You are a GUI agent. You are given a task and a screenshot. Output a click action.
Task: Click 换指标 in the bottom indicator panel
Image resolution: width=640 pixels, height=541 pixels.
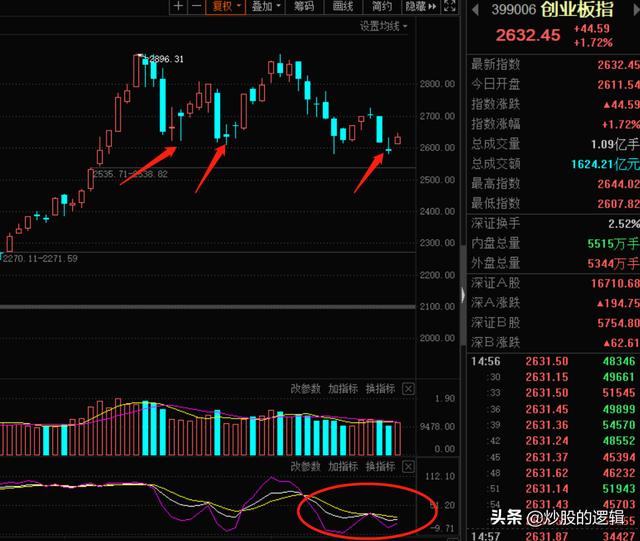click(x=380, y=466)
